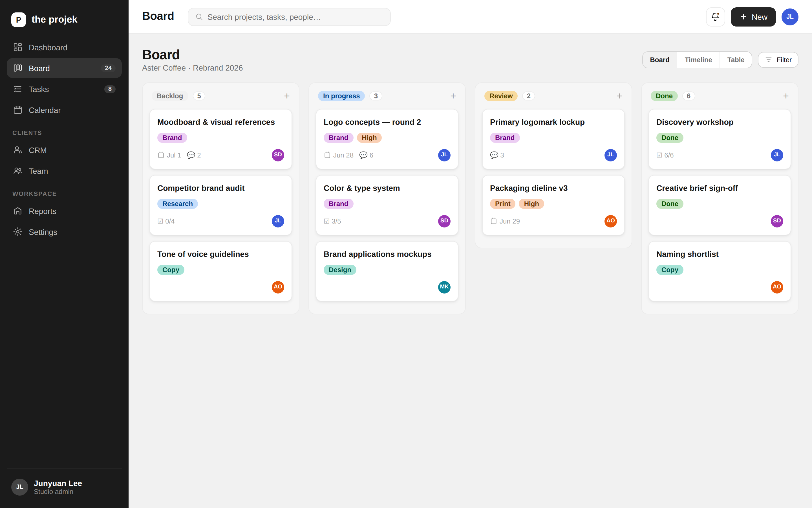The image size is (812, 508).
Task: Open Logo concepts — round 2 card
Action: [387, 139]
